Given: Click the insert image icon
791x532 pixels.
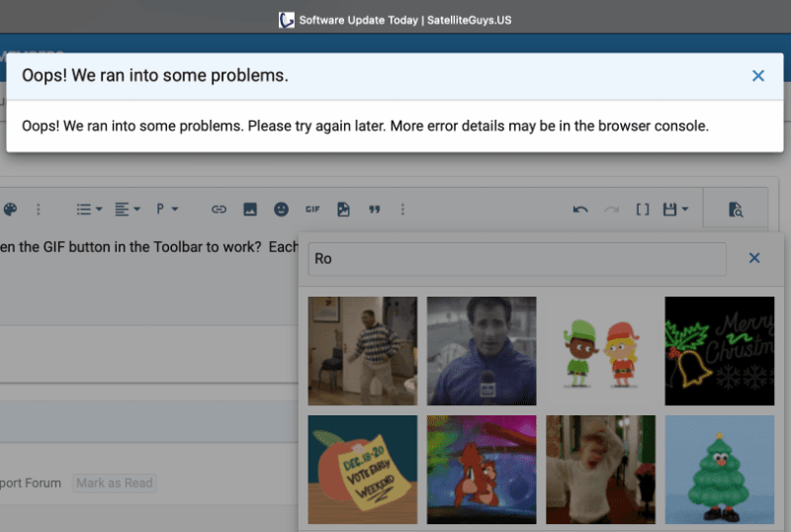Looking at the screenshot, I should [250, 210].
